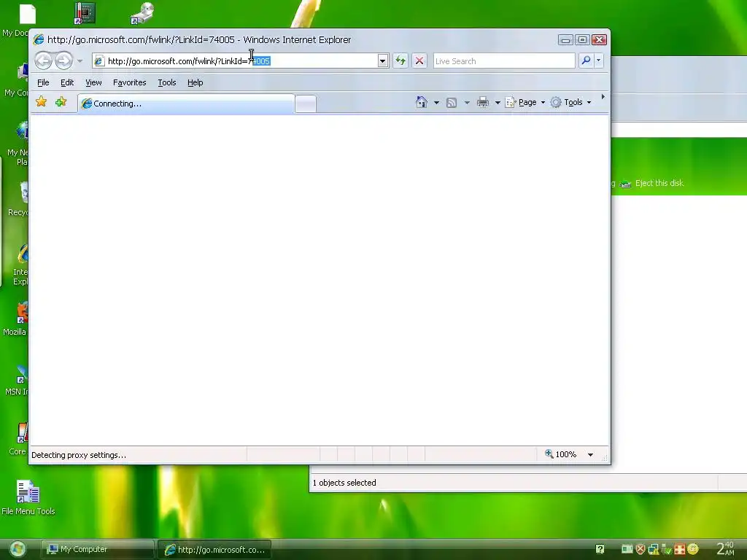The image size is (747, 560).
Task: Expand the Print dropdown arrow
Action: click(498, 102)
